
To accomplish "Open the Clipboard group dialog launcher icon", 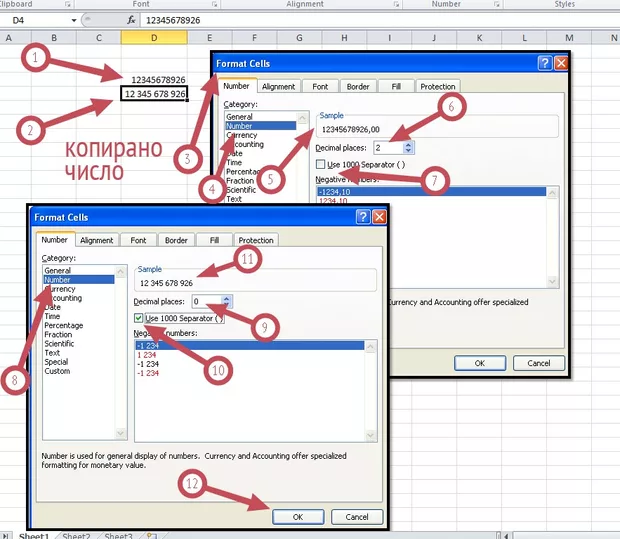I will coord(68,4).
